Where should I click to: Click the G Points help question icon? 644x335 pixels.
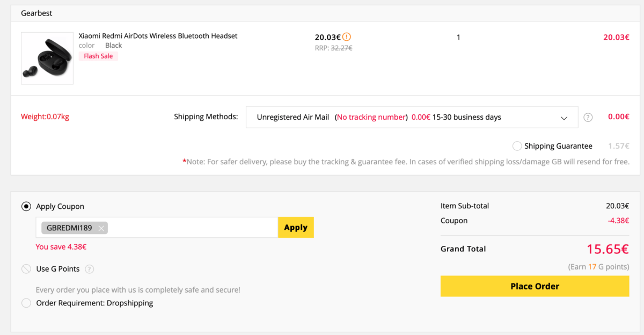(x=90, y=269)
